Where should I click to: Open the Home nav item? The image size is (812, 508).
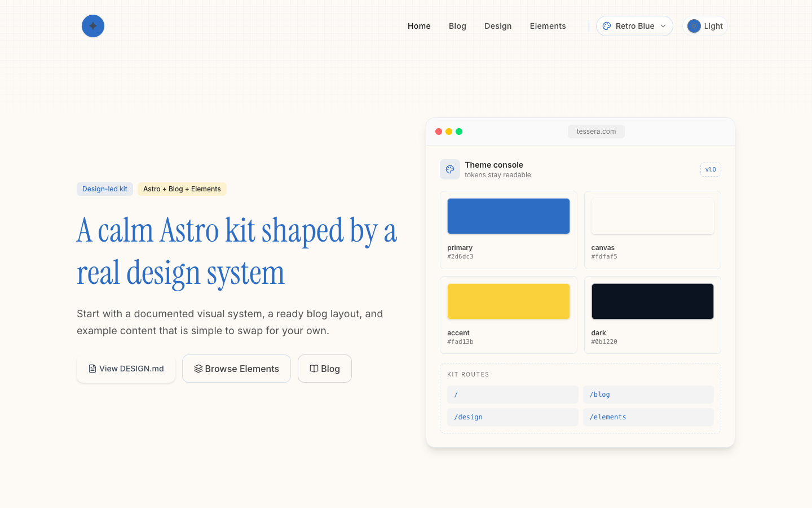point(419,26)
